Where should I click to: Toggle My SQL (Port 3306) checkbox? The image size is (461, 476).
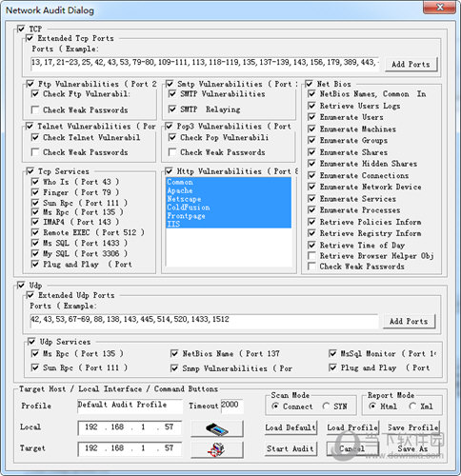[x=35, y=253]
